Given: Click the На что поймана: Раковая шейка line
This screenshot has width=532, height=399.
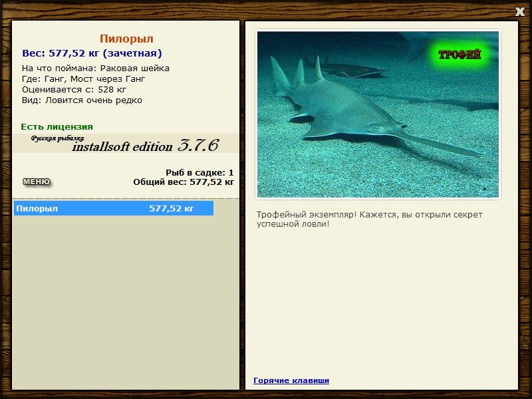Looking at the screenshot, I should tap(96, 68).
